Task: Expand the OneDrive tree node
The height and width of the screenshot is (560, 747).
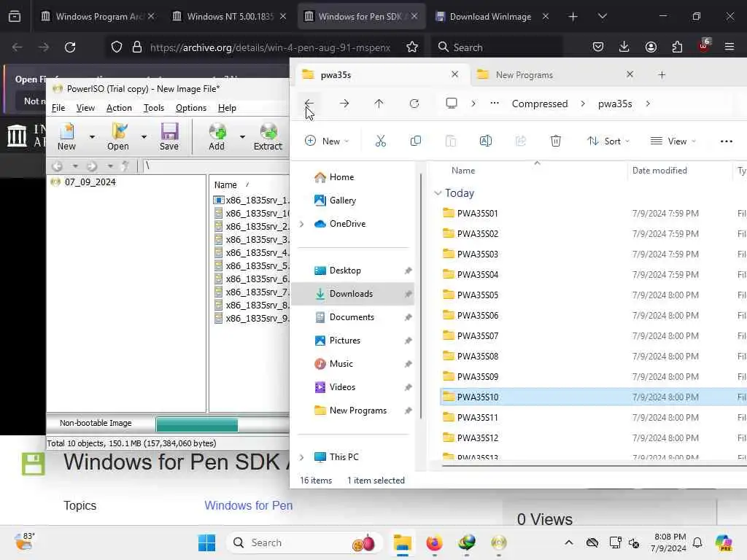Action: click(x=301, y=224)
